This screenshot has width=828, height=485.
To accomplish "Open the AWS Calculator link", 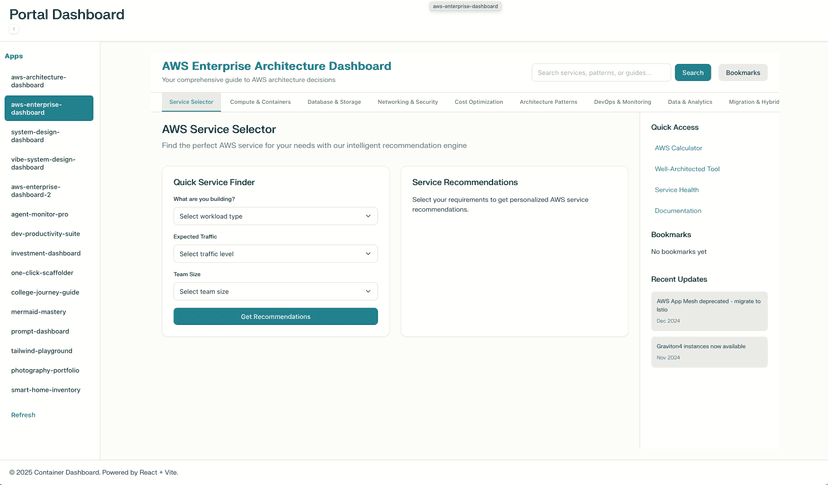I will tap(679, 148).
